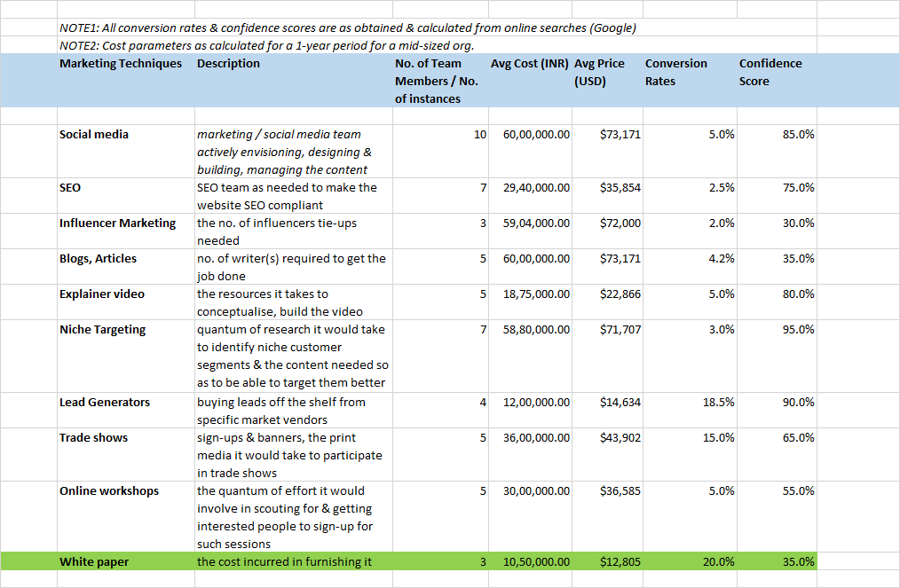Select the 'Online workshops' row label
Viewport: 900px width, 588px height.
coord(109,491)
